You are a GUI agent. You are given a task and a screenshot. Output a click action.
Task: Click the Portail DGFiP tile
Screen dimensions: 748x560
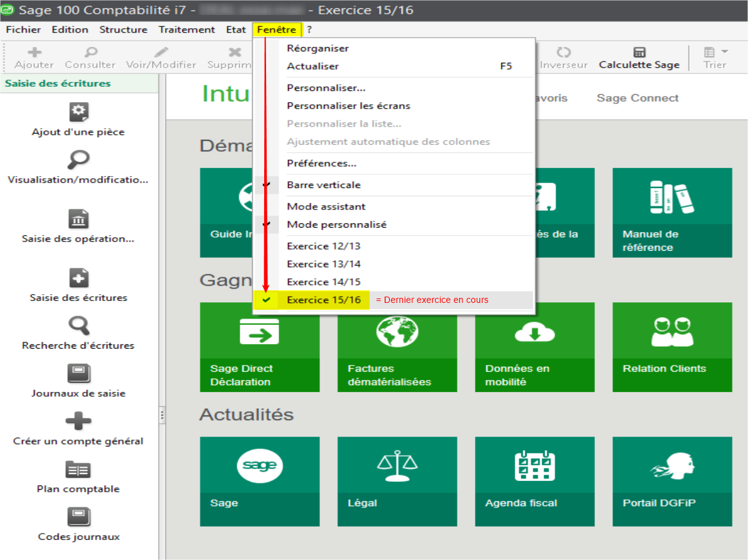point(672,481)
